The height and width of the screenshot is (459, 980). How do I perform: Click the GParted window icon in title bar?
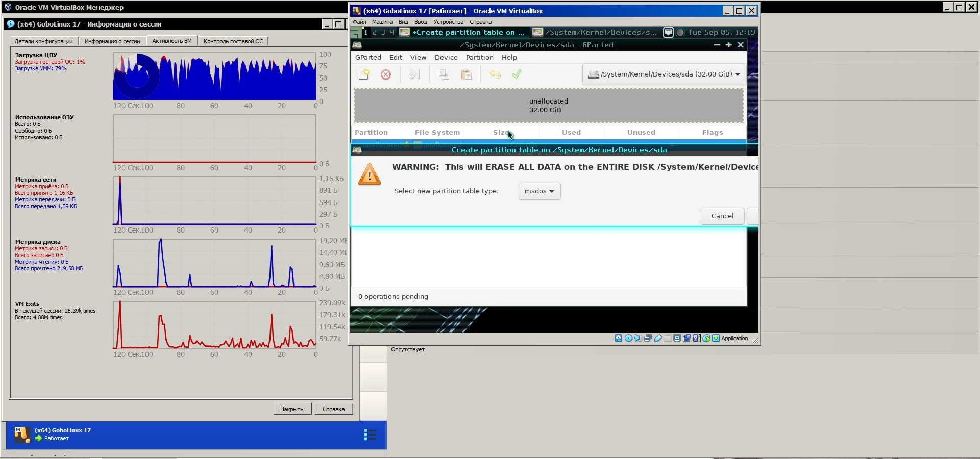[357, 45]
